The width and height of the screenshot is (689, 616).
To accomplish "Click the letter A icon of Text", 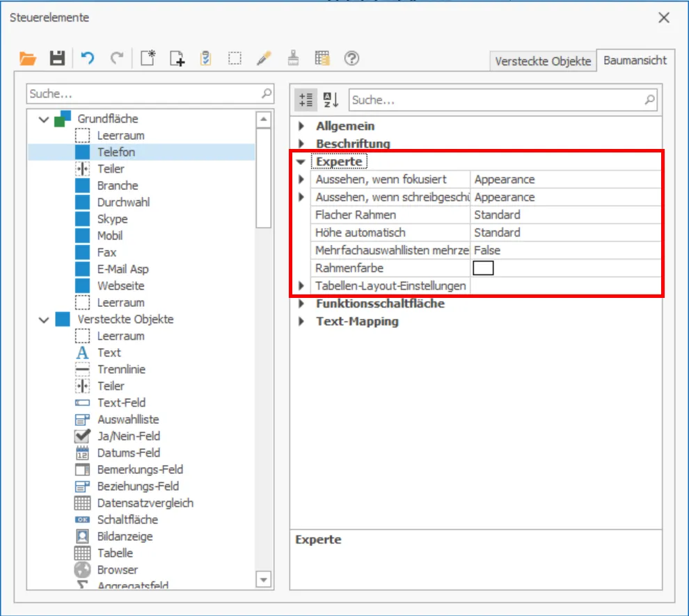I will [x=82, y=352].
